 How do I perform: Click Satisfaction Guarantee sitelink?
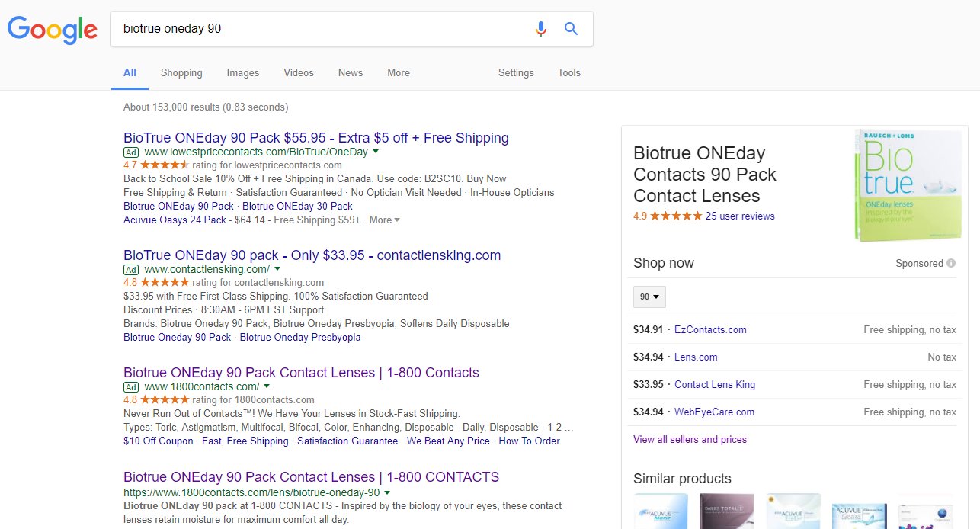pyautogui.click(x=347, y=441)
